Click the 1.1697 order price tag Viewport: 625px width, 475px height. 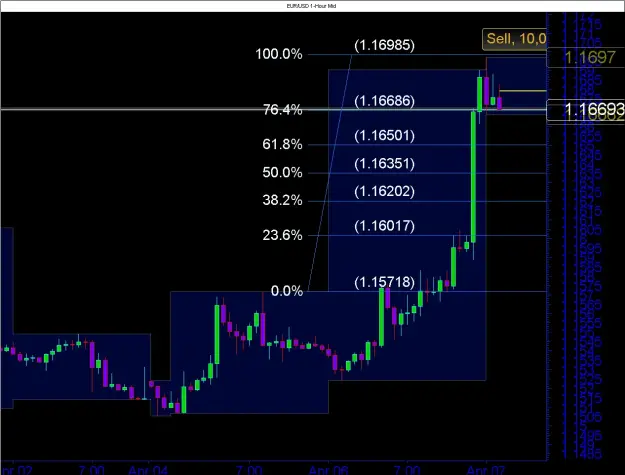coord(586,57)
